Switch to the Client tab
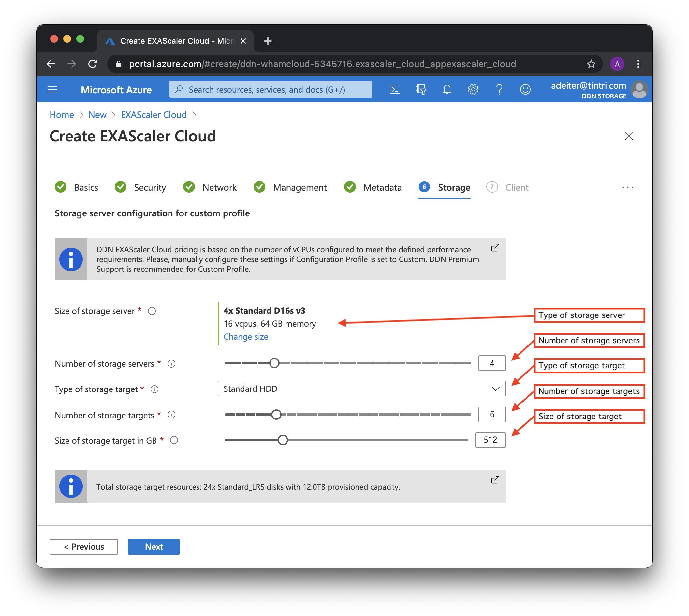 (516, 187)
